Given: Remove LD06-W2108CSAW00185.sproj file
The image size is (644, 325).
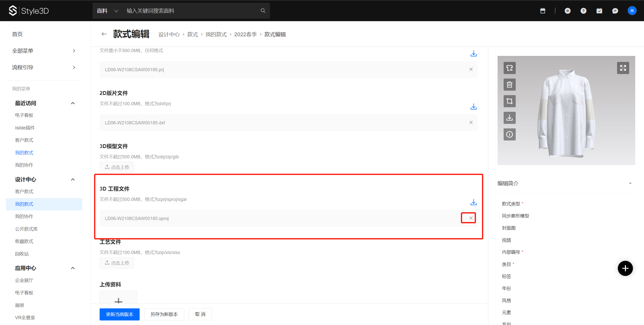Looking at the screenshot, I should tap(471, 218).
